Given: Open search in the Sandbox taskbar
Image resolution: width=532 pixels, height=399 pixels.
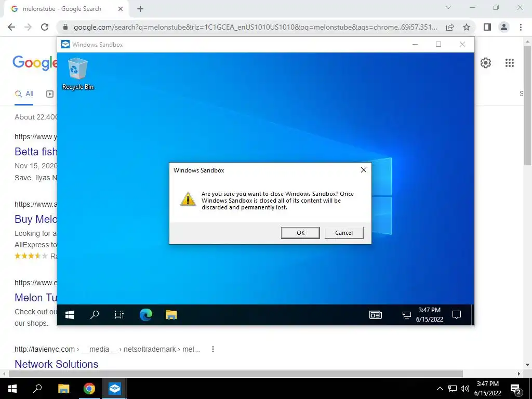Looking at the screenshot, I should (95, 315).
